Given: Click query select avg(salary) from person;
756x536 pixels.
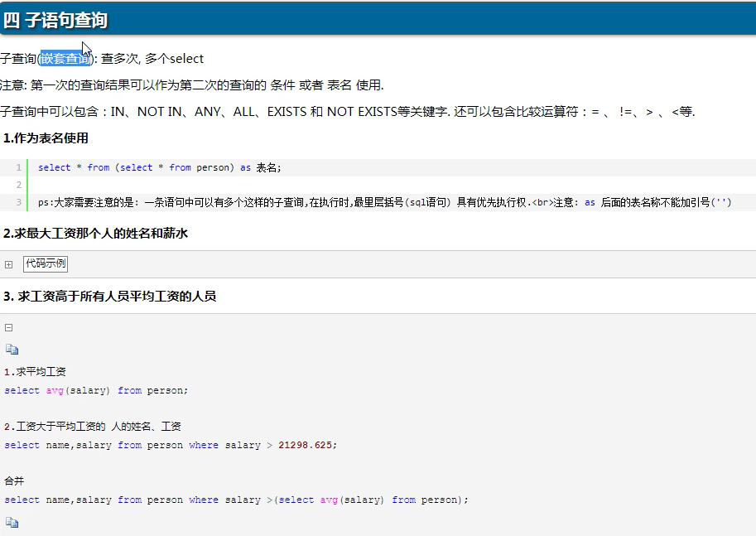Looking at the screenshot, I should [96, 390].
